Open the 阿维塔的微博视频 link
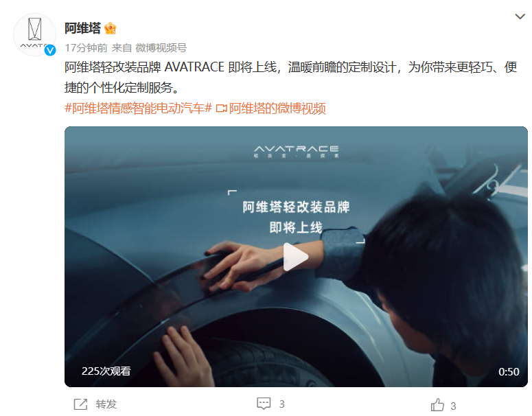This screenshot has height=416, width=532. (x=277, y=108)
